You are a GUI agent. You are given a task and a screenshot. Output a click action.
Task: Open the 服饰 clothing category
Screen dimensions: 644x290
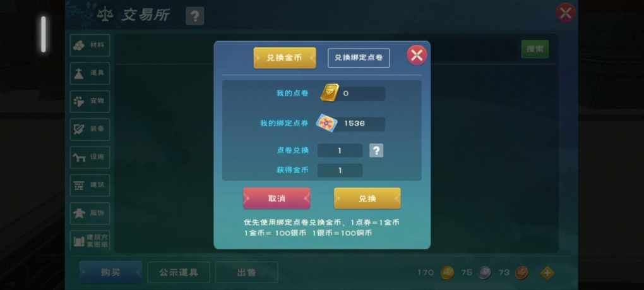click(90, 213)
